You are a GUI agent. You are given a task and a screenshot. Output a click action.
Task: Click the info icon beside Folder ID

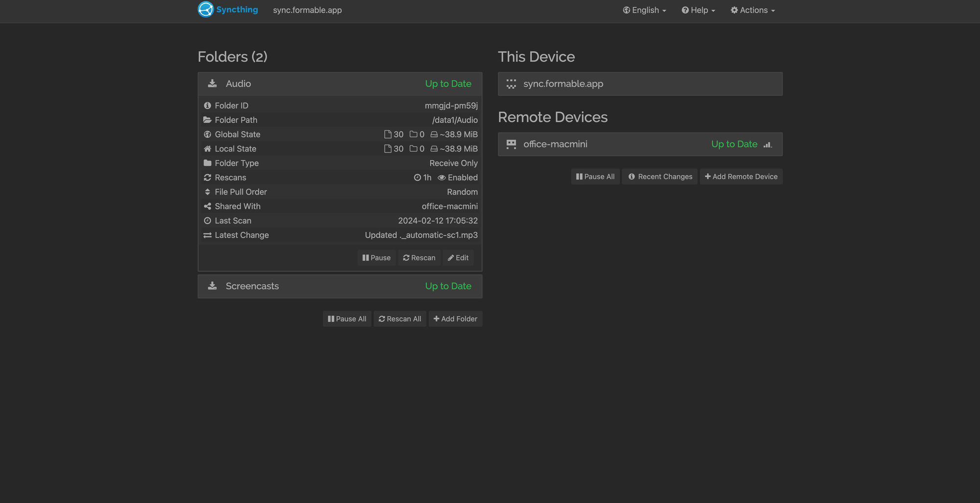coord(207,105)
